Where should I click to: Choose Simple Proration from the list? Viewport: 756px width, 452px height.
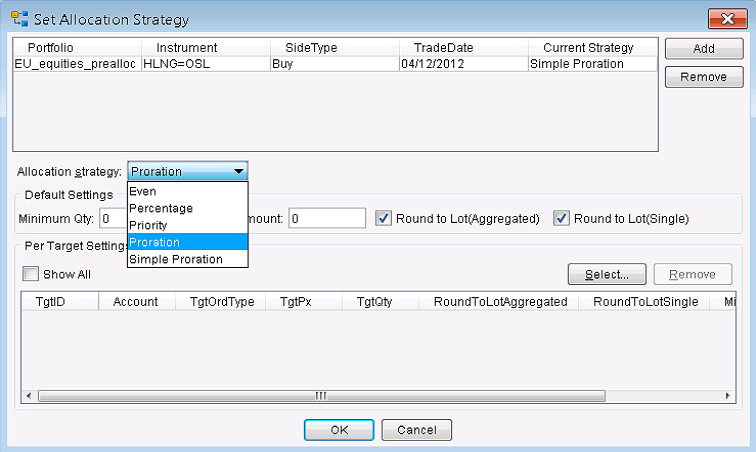[x=176, y=259]
